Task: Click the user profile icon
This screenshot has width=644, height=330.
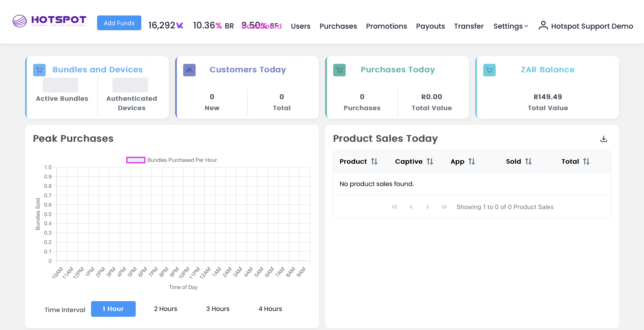Action: (543, 26)
